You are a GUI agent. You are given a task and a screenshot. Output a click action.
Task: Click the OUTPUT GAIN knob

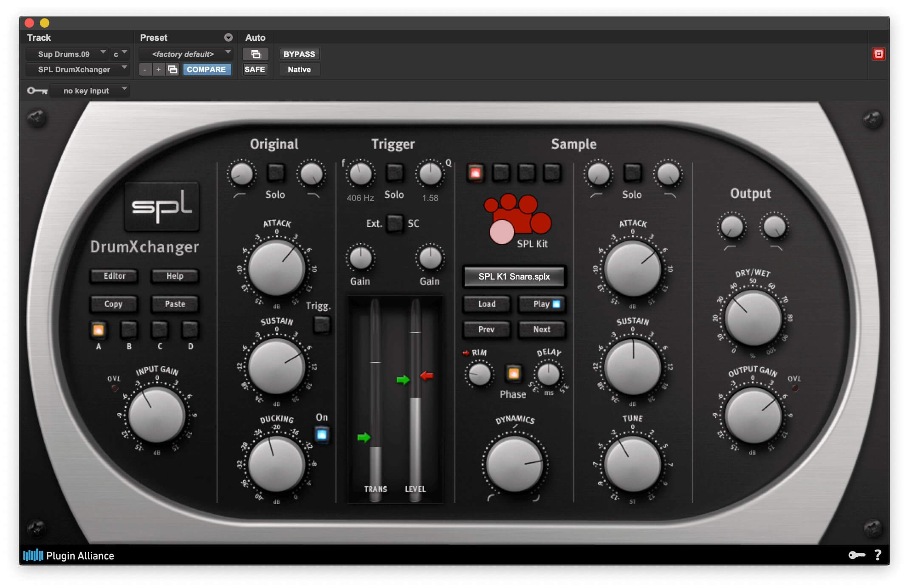pos(753,416)
